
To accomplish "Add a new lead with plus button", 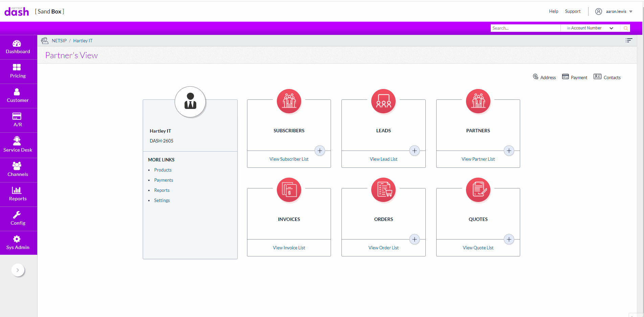I will [x=415, y=151].
